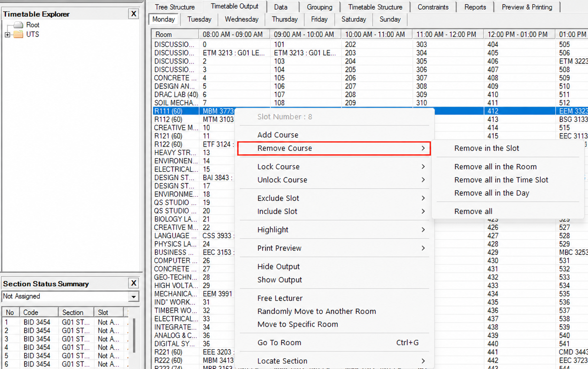Open the Reports tab
Viewport: 588px width, 369px height.
(x=475, y=7)
